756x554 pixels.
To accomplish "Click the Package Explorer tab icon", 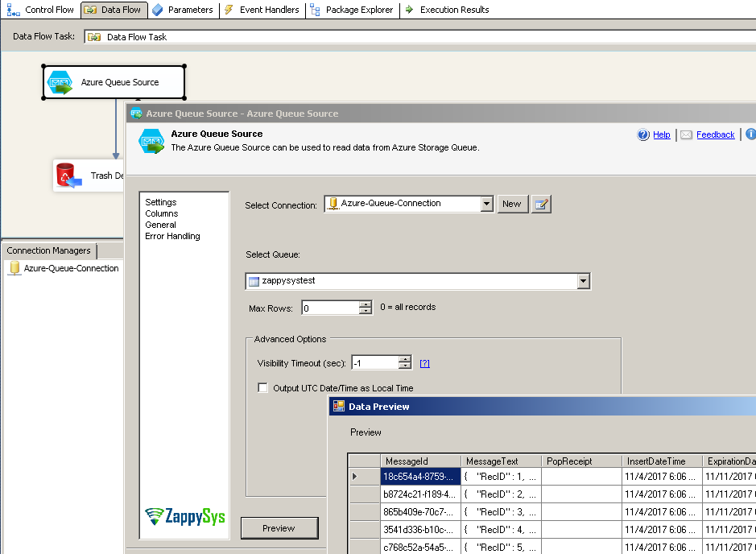I will click(315, 10).
